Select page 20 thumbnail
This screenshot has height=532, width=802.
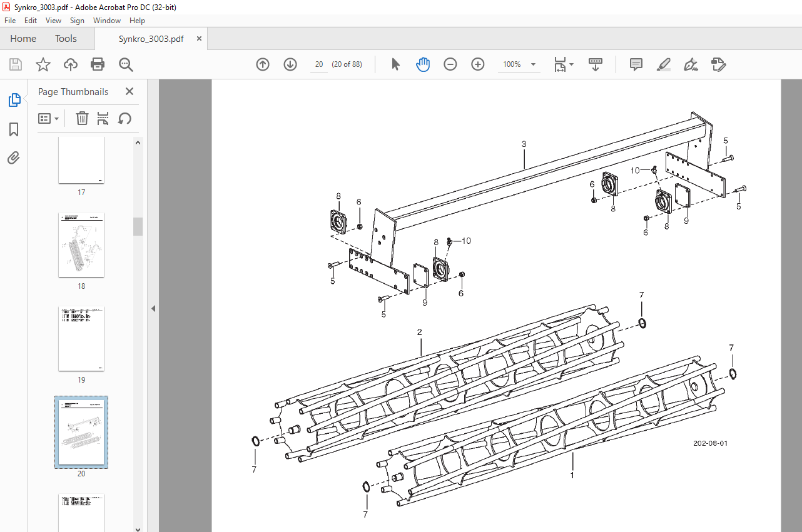(81, 432)
